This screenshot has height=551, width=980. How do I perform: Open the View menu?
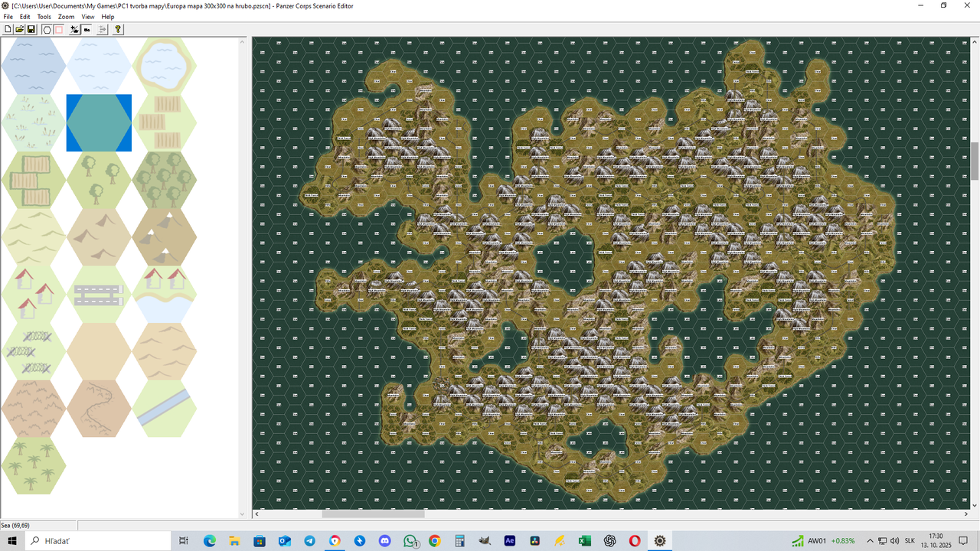88,16
